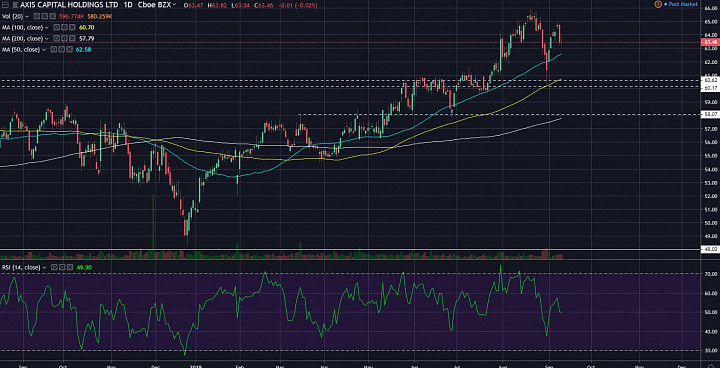This screenshot has width=720, height=368.
Task: Toggle visibility of MA (200, close)
Action: (x=56, y=39)
